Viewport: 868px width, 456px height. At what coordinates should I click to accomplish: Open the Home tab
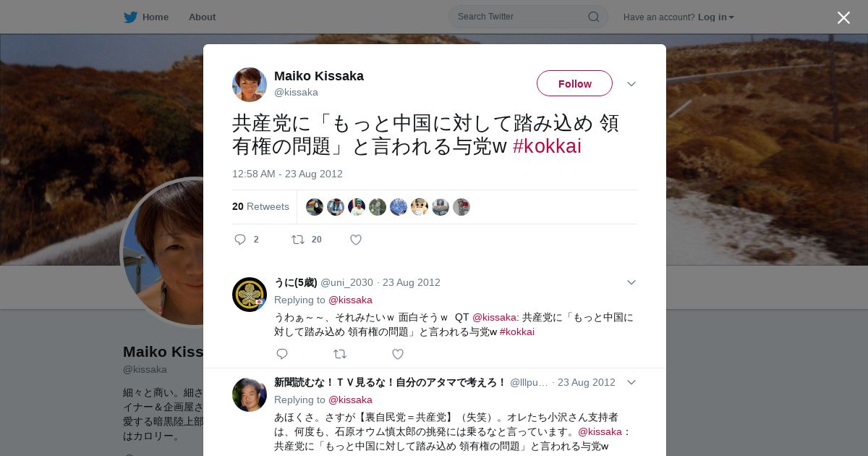[x=146, y=17]
